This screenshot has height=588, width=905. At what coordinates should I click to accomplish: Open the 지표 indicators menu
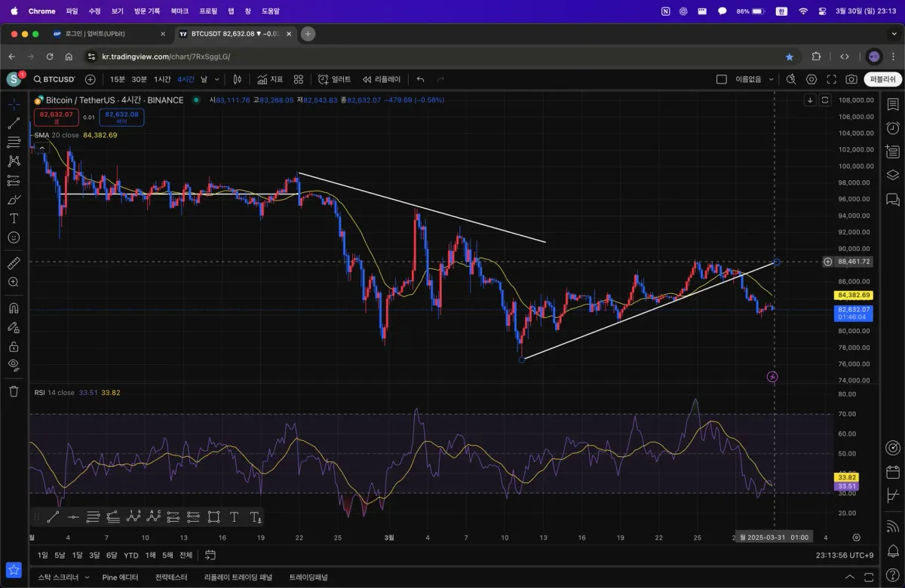pos(269,79)
